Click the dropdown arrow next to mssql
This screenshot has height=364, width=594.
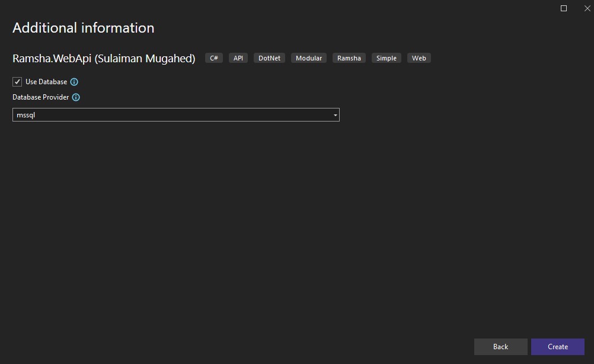point(335,114)
